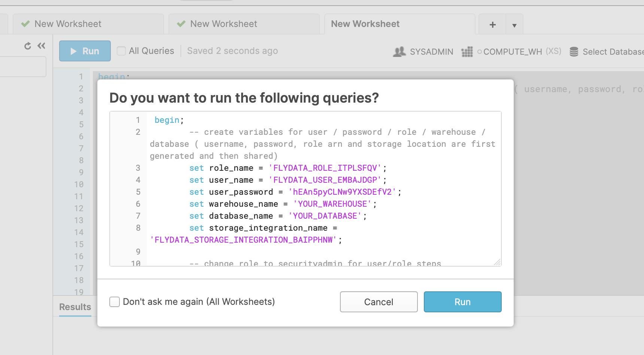Refresh the worksheet using the reload icon
Viewport: 644px width, 355px height.
pos(27,45)
